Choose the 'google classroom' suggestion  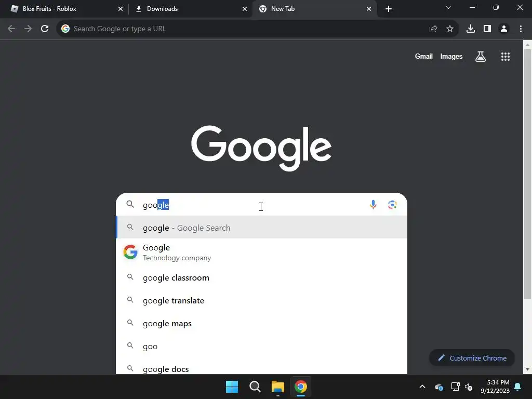(262, 277)
